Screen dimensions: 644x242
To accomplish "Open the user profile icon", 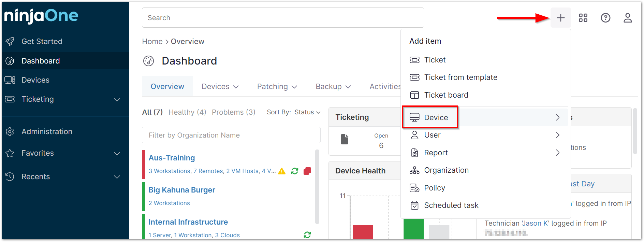I will pyautogui.click(x=628, y=18).
